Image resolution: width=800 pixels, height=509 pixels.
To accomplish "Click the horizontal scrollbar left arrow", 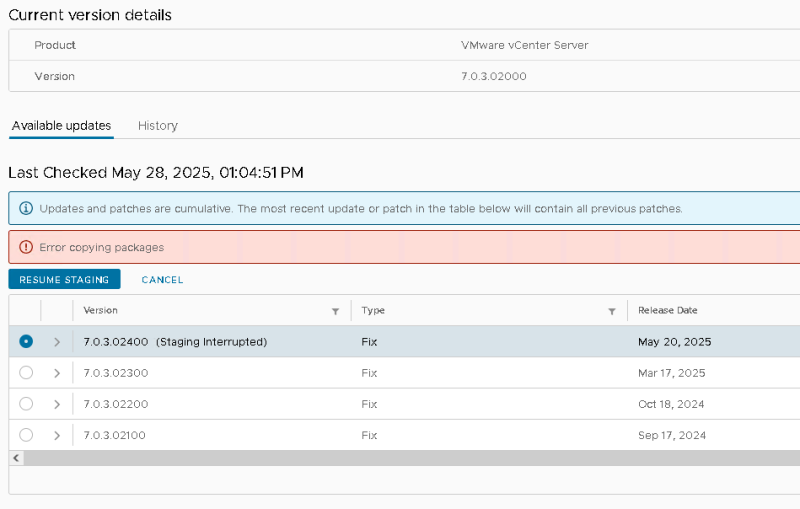I will [16, 458].
